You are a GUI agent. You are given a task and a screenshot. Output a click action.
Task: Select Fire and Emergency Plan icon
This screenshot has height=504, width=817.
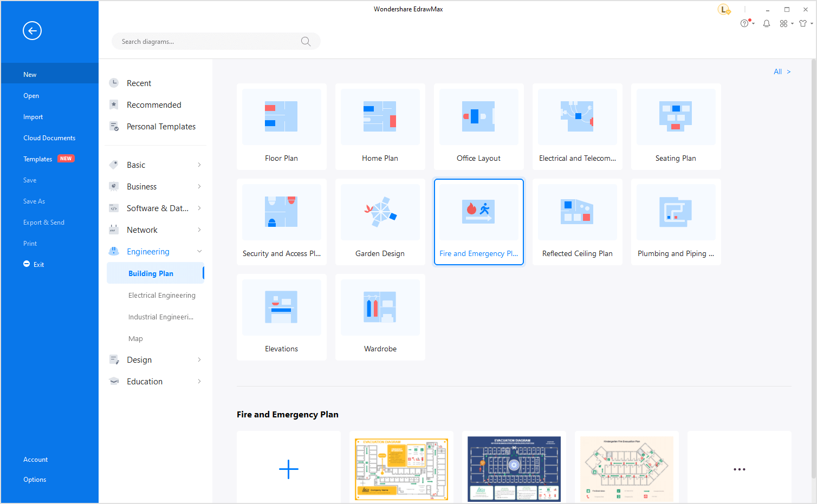click(x=478, y=212)
